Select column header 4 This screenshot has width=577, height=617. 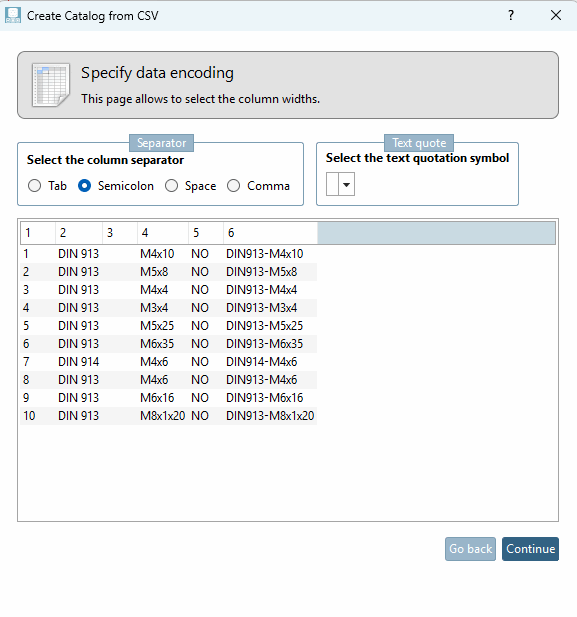tap(163, 233)
